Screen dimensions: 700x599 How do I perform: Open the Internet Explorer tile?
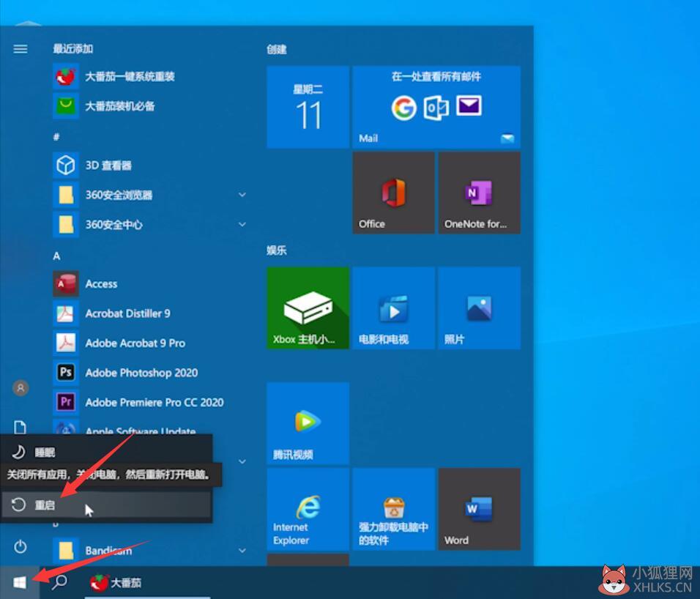(308, 509)
